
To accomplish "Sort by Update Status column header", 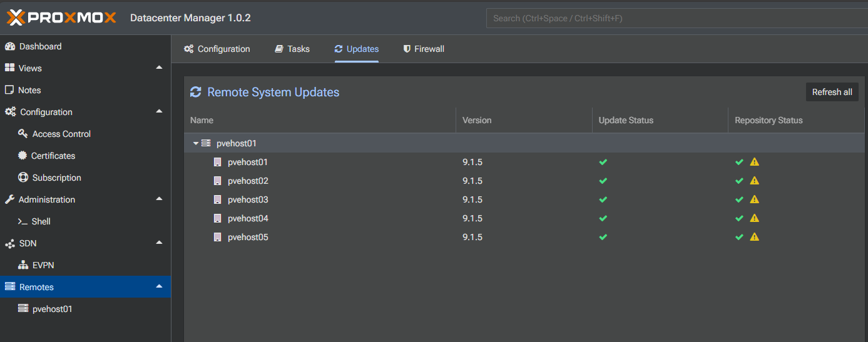I will (660, 120).
